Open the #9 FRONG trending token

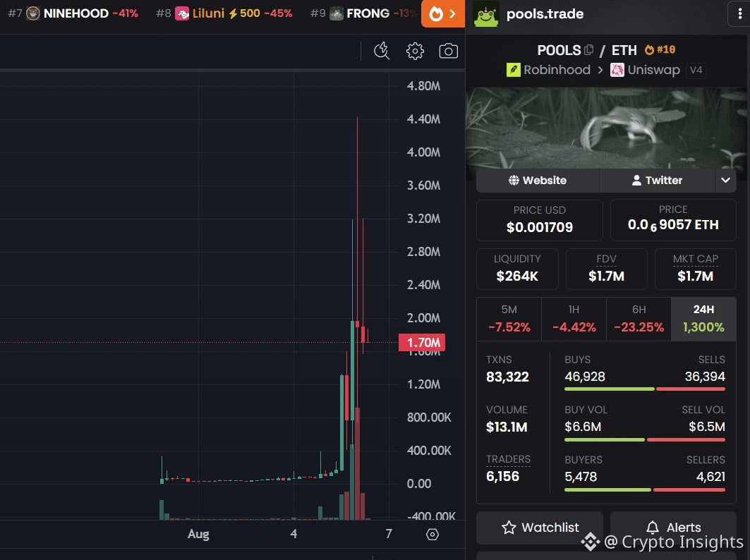(363, 13)
